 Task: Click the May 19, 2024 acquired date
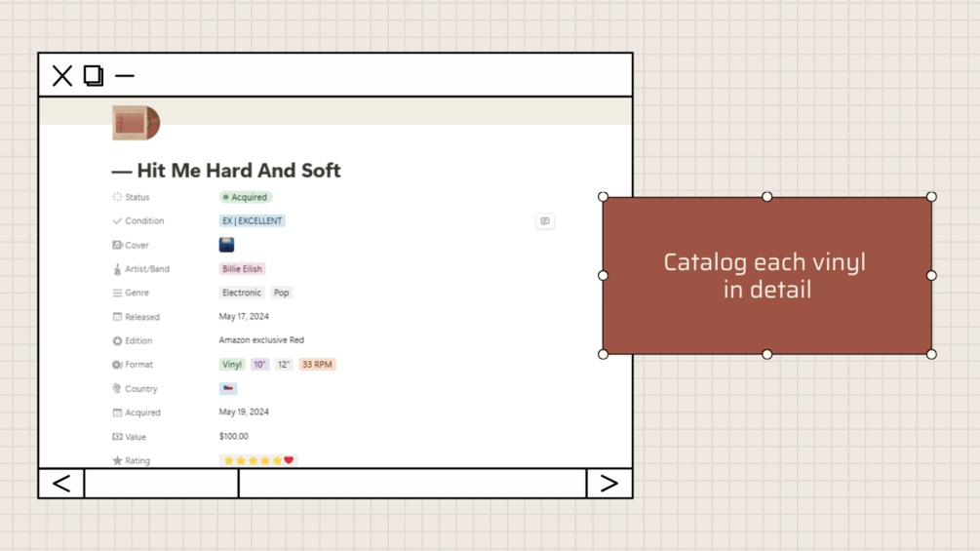244,413
